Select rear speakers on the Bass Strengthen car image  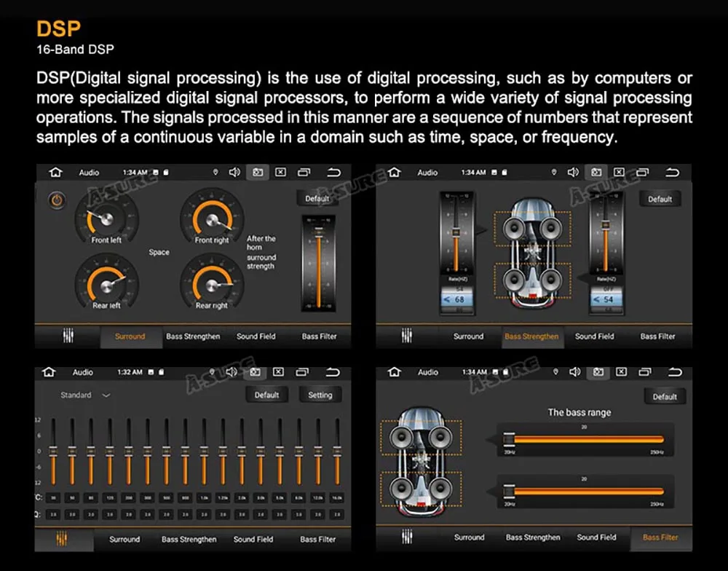pos(533,280)
